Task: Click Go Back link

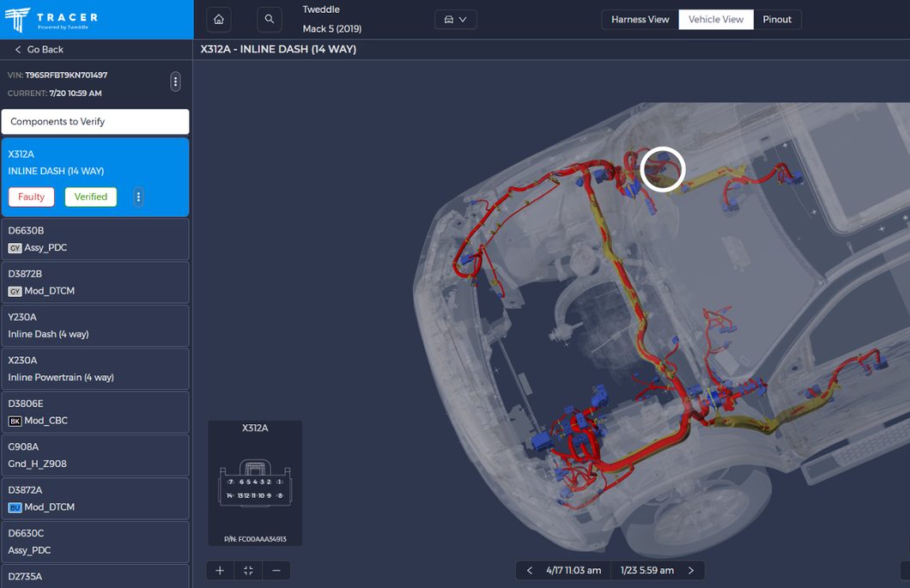Action: 39,49
